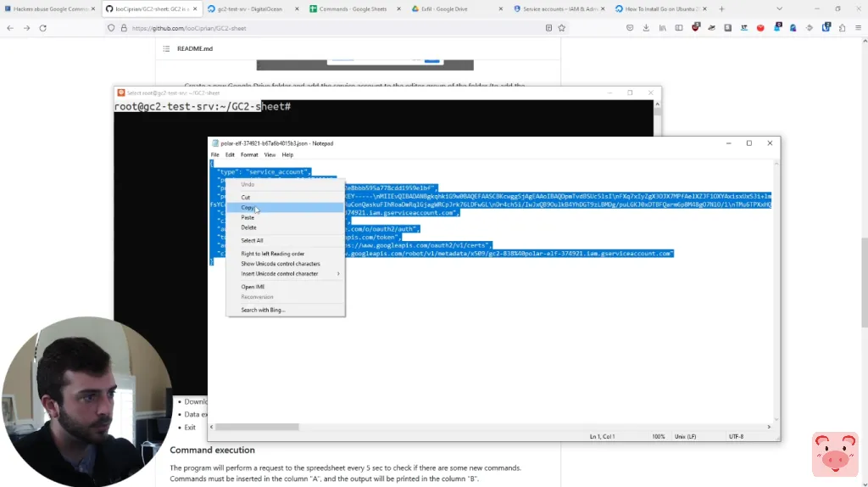Choose Select All in the context menu
This screenshot has height=487, width=868.
click(x=285, y=240)
